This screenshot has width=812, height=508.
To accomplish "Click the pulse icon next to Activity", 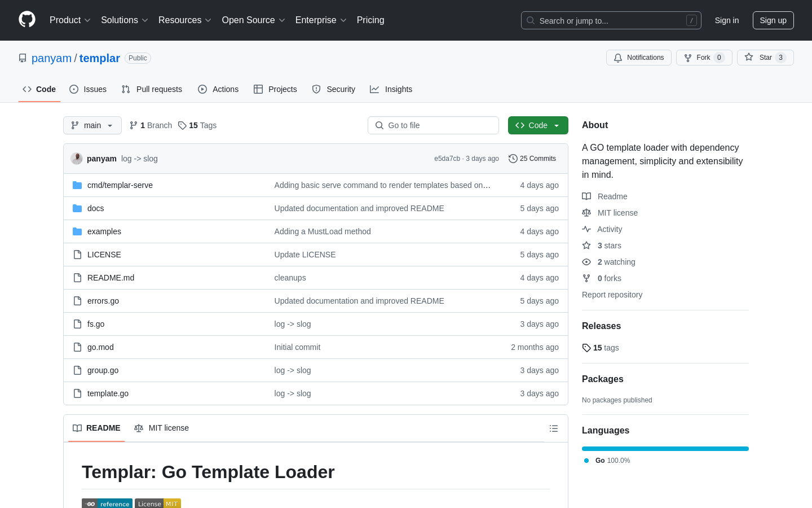I will pos(586,229).
